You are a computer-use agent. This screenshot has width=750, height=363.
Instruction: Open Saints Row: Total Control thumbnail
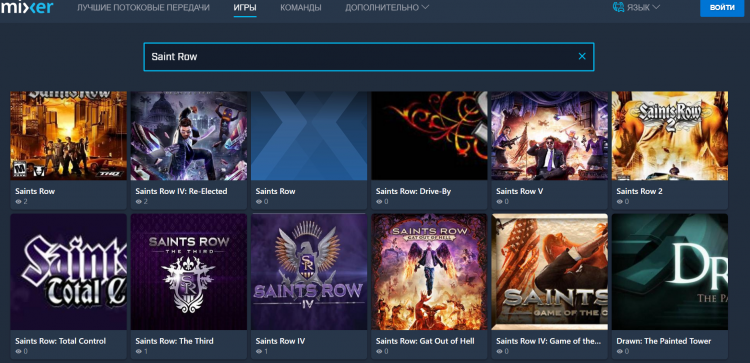click(68, 272)
